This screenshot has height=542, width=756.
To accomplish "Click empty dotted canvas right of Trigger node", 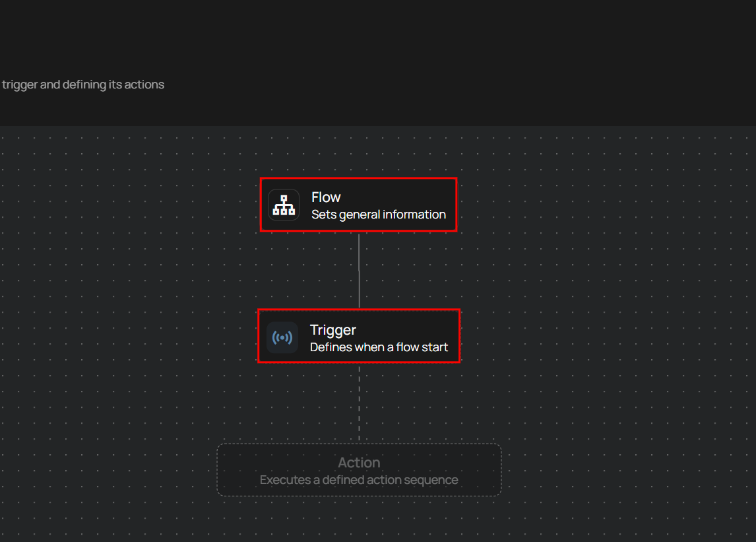I will [x=594, y=336].
